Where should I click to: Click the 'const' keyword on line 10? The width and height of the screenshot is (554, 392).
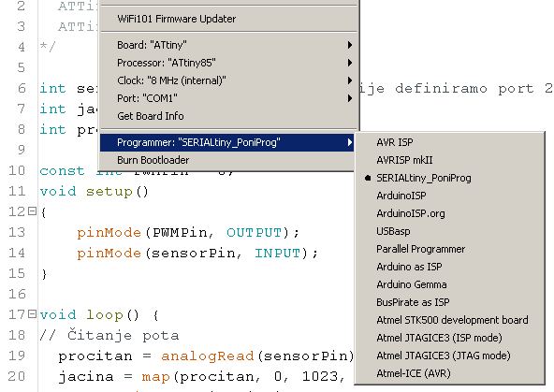[62, 171]
